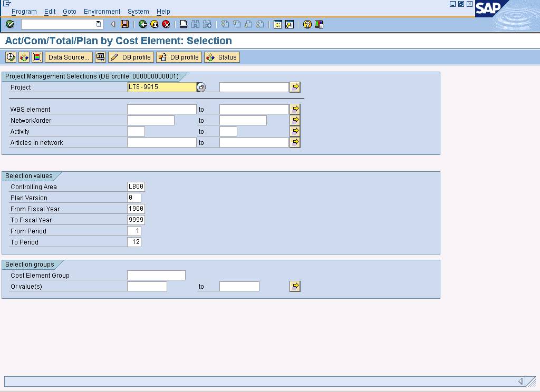Screen dimensions: 540x392
Task: Click the icon right of Data Source button
Action: [x=100, y=57]
